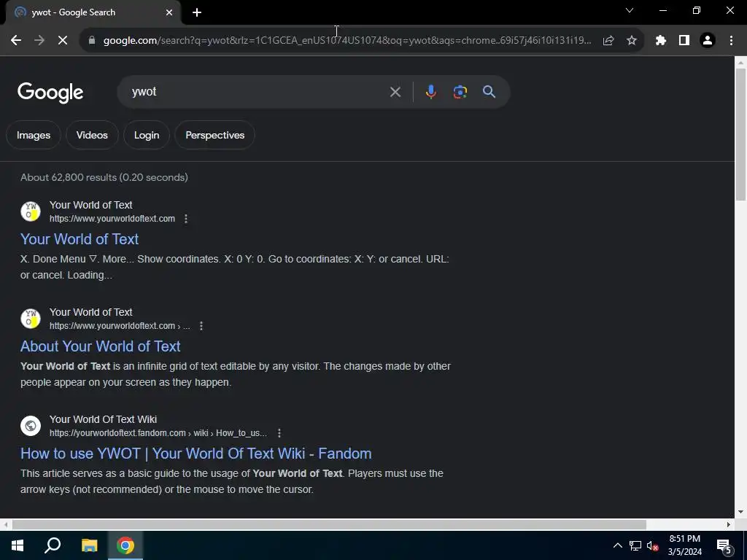
Task: Select the Perspectives filter chip
Action: (x=215, y=135)
